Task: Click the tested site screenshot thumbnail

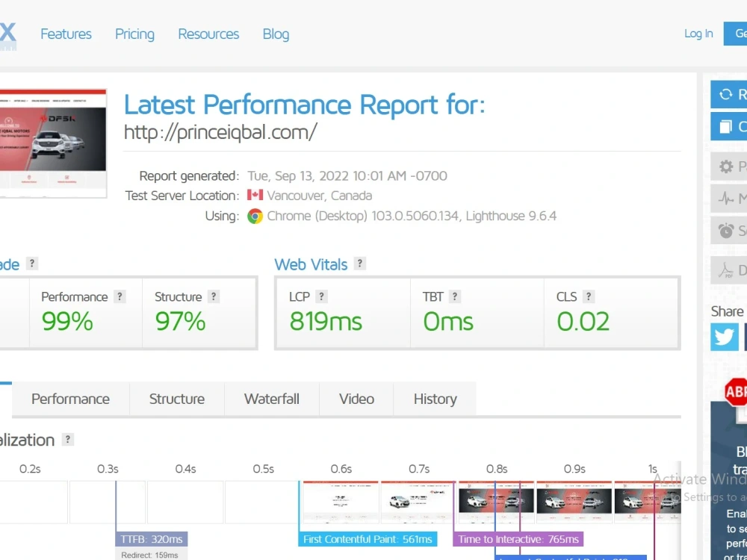Action: (x=53, y=143)
